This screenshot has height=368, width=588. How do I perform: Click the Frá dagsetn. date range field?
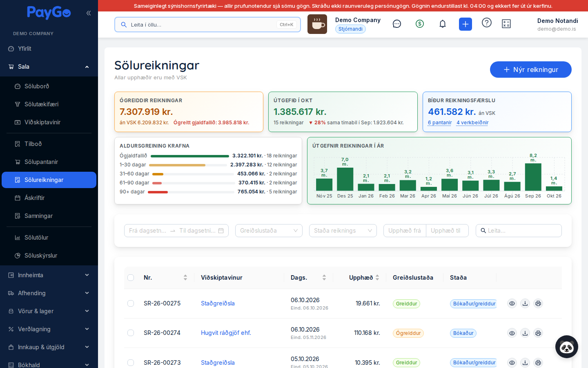[x=148, y=231]
